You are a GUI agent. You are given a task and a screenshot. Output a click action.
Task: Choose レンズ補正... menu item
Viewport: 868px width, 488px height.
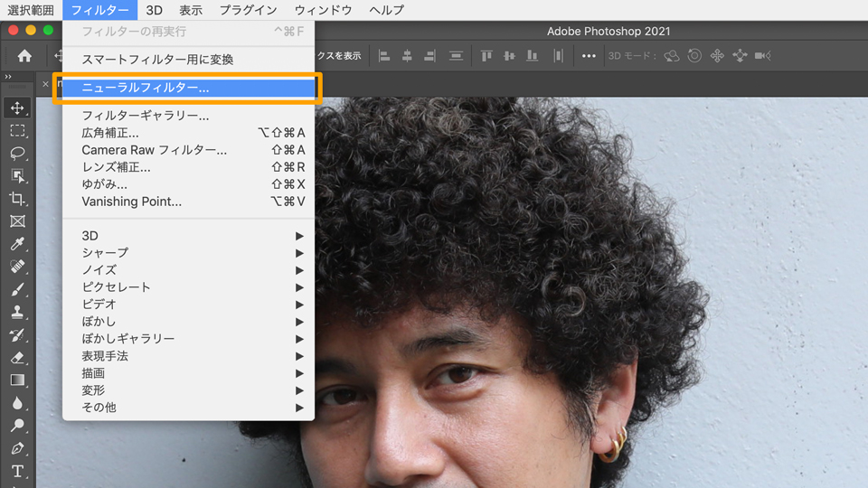(x=188, y=167)
